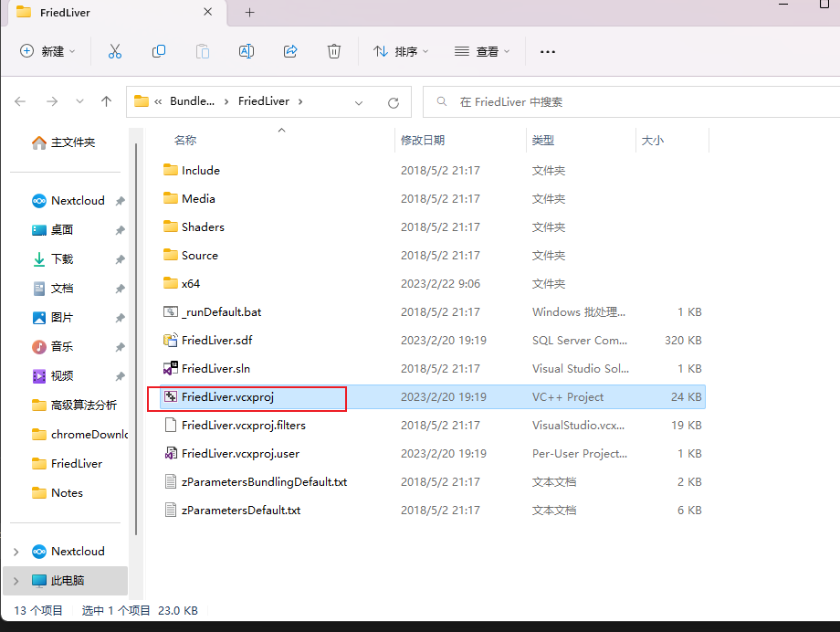Click the Rename icon in toolbar
Image resolution: width=840 pixels, height=632 pixels.
coord(247,51)
